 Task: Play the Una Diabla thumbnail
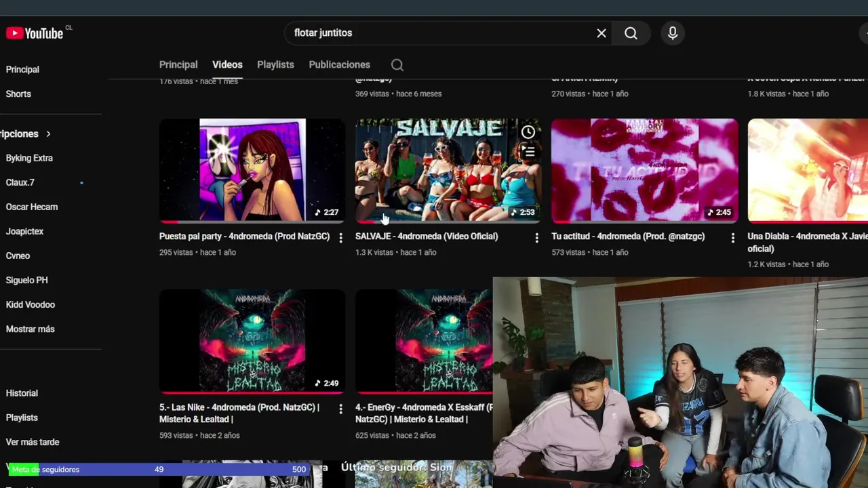pyautogui.click(x=808, y=171)
